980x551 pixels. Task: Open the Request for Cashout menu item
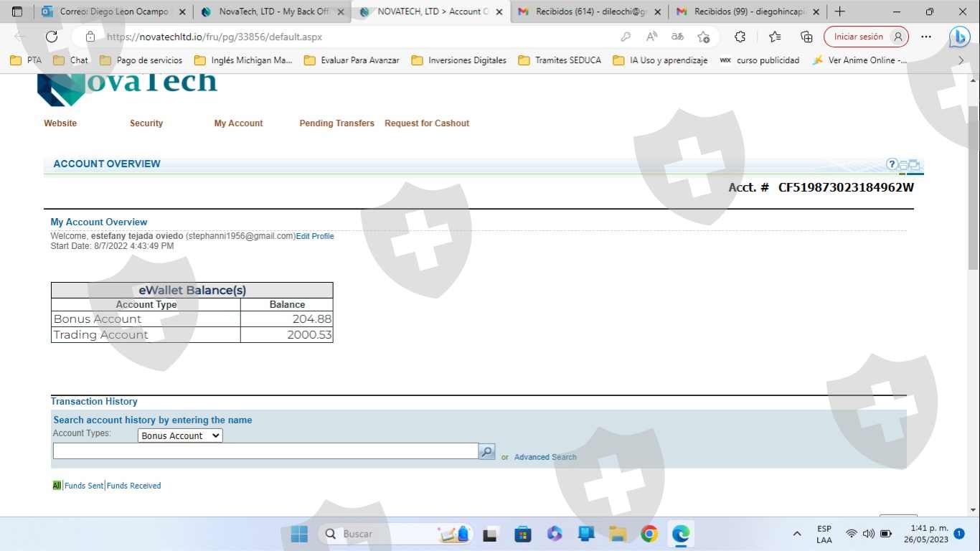click(x=427, y=123)
